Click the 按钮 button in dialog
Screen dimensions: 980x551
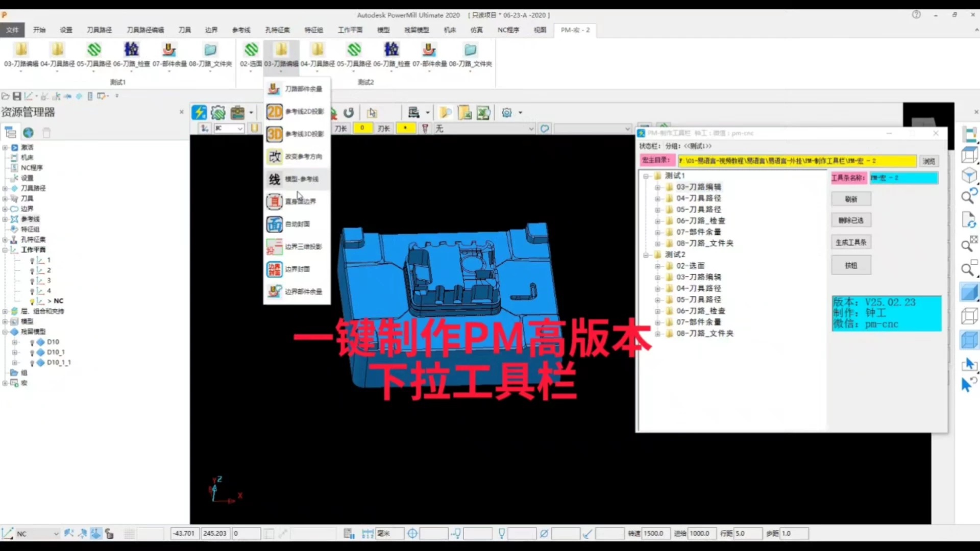point(851,265)
